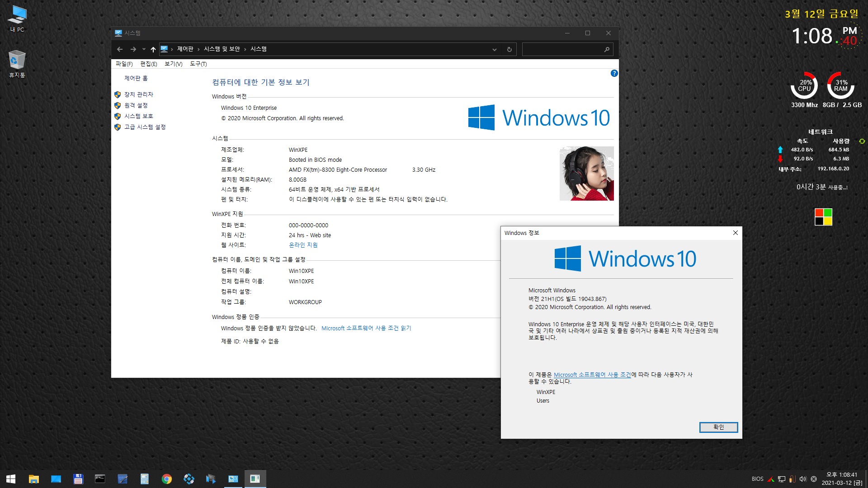
Task: Click the blue network cable tool taskbar icon
Action: (189, 479)
